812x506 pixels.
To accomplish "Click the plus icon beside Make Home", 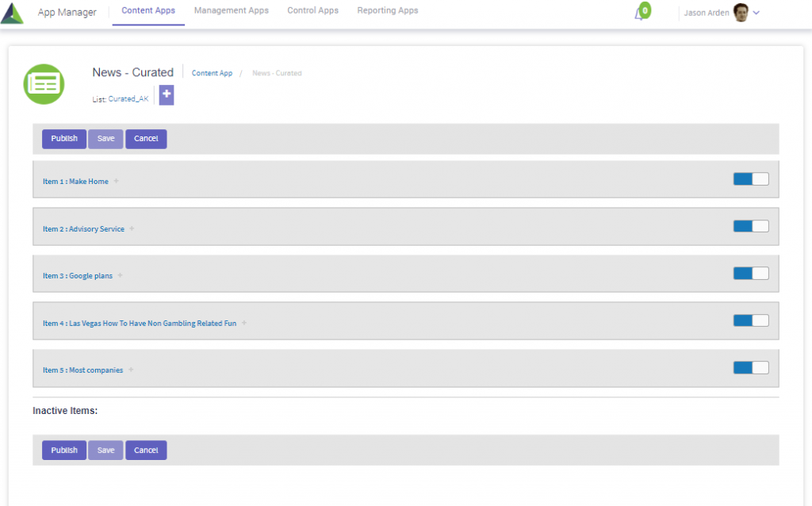I will tap(116, 181).
